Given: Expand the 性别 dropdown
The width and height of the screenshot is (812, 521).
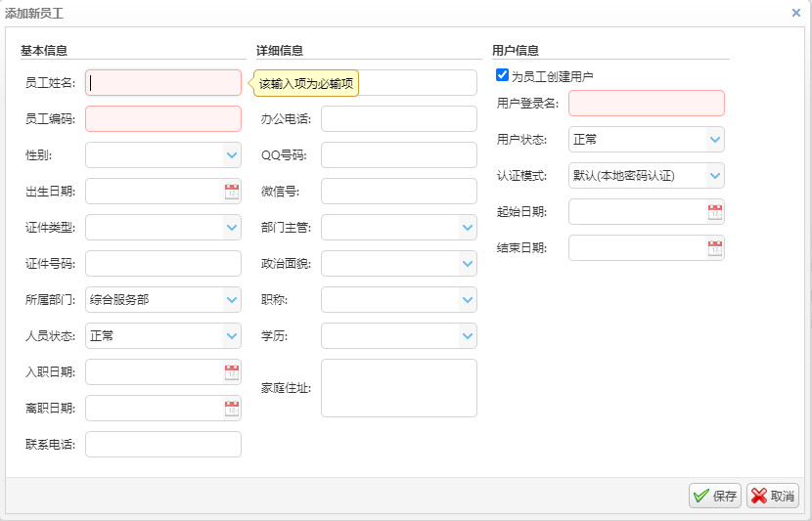Looking at the screenshot, I should point(231,155).
